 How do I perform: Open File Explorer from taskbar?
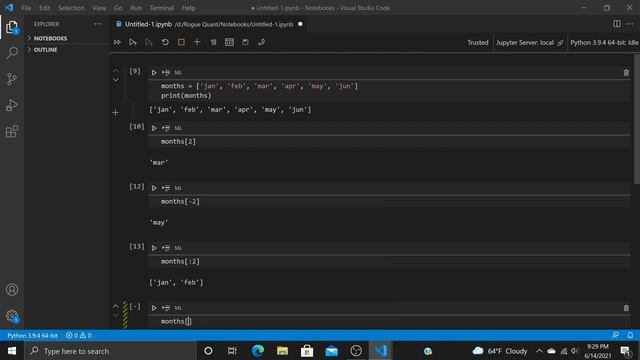(x=282, y=351)
